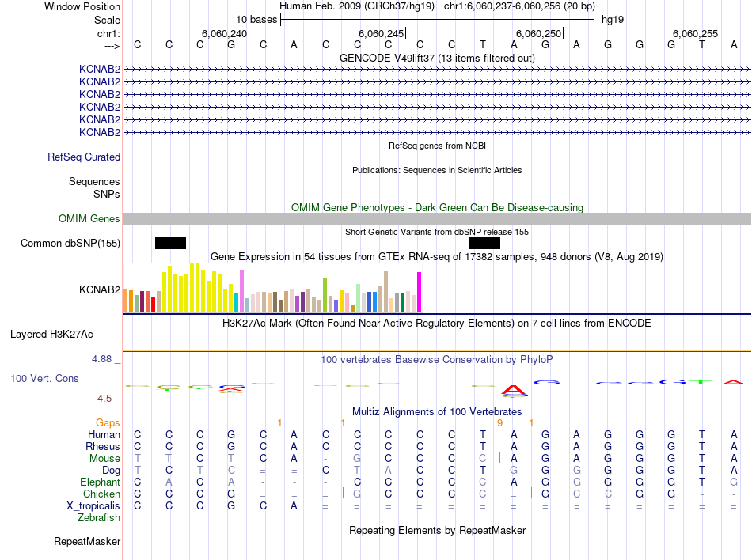The width and height of the screenshot is (752, 560).
Task: Select the dbSNP variant block nearest its label
Action: (x=170, y=244)
